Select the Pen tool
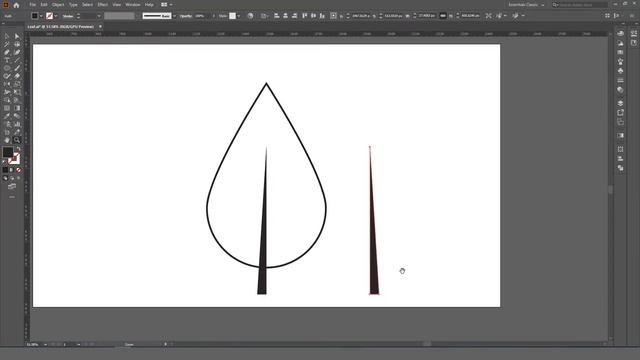Viewport: 640px width, 360px height. pos(7,52)
